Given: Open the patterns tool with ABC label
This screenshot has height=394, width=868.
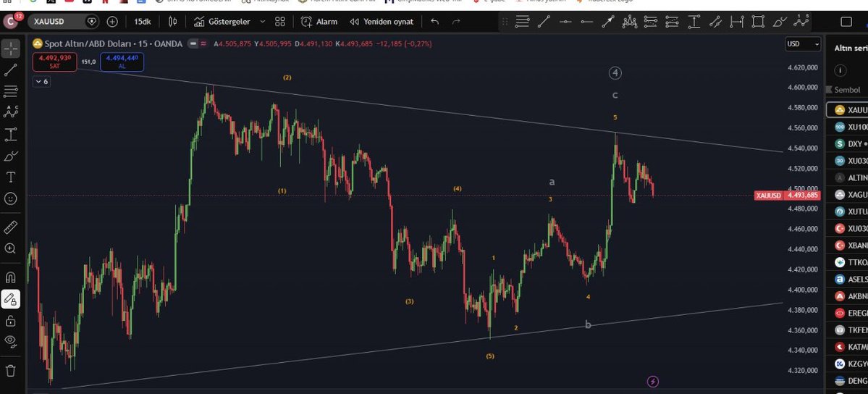Looking at the screenshot, I should pos(11,112).
